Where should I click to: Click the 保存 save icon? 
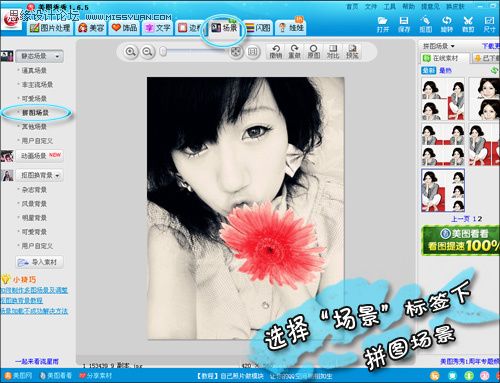click(x=404, y=25)
